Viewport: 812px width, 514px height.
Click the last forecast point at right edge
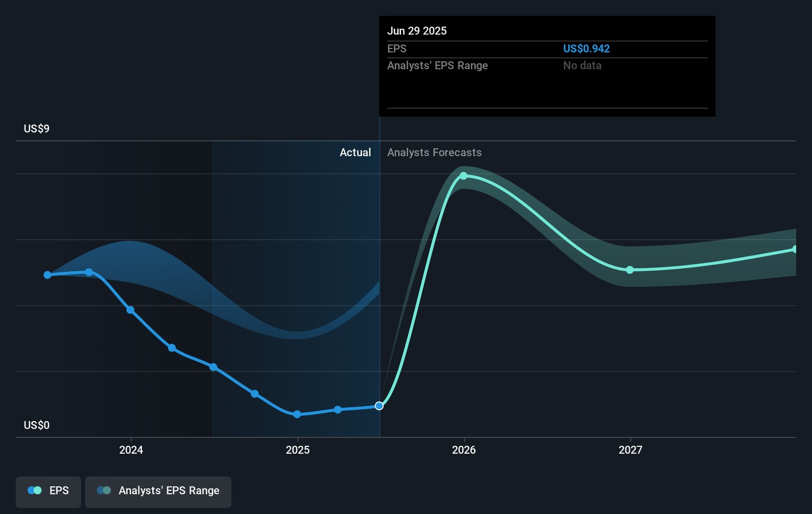coord(795,249)
